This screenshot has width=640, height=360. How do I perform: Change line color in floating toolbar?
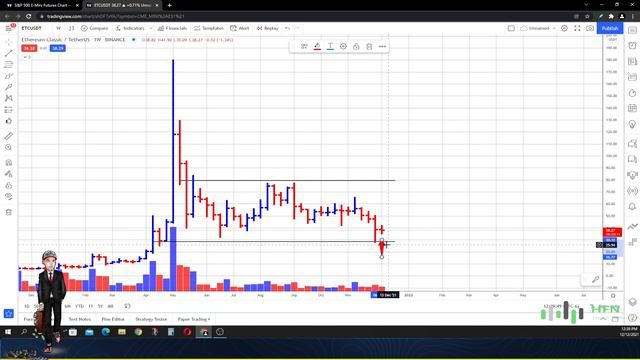317,47
